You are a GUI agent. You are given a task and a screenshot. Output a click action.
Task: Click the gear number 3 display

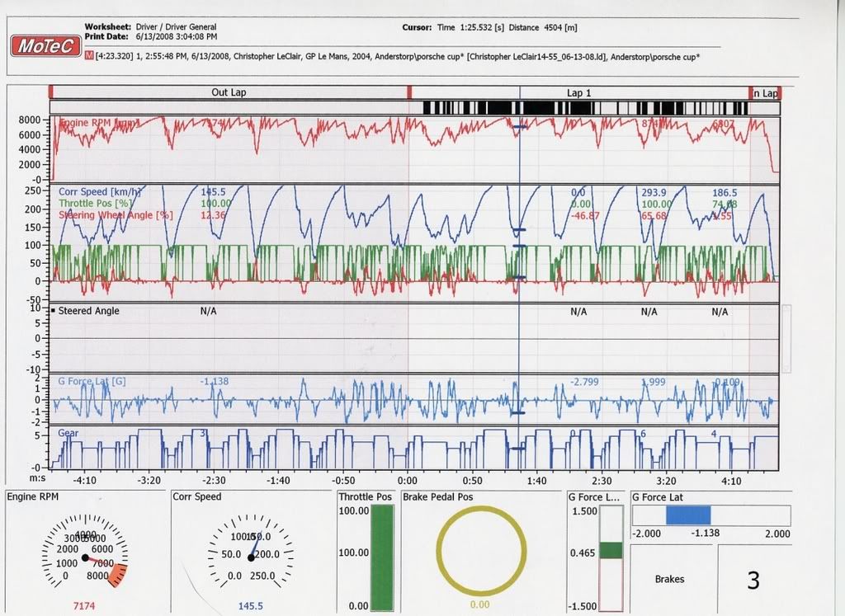coord(753,581)
